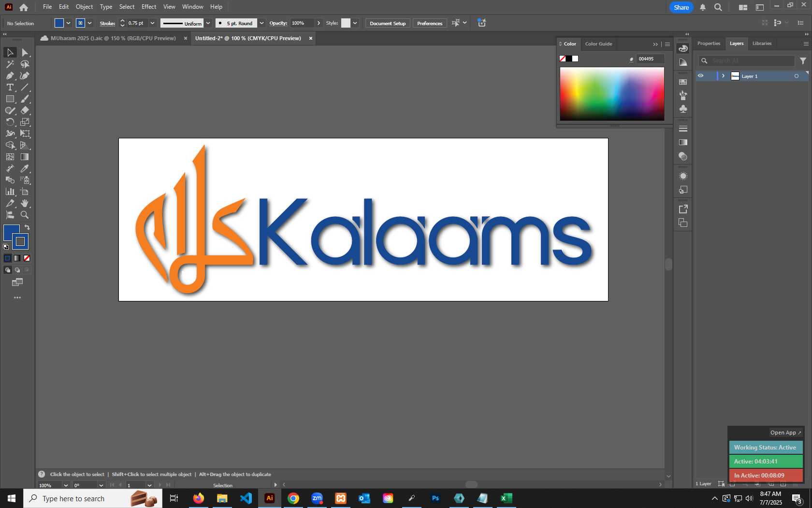Select the Eyedropper tool
The image size is (812, 508).
click(x=25, y=168)
